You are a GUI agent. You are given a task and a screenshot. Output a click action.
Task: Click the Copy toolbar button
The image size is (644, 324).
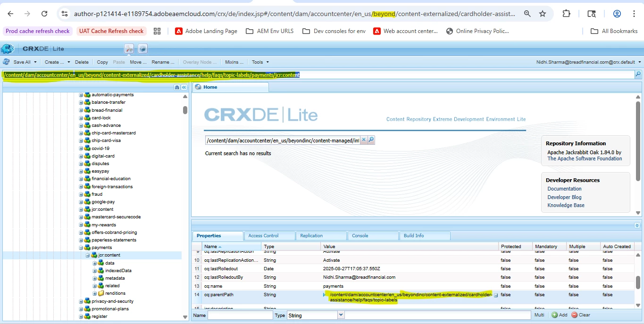tap(102, 62)
